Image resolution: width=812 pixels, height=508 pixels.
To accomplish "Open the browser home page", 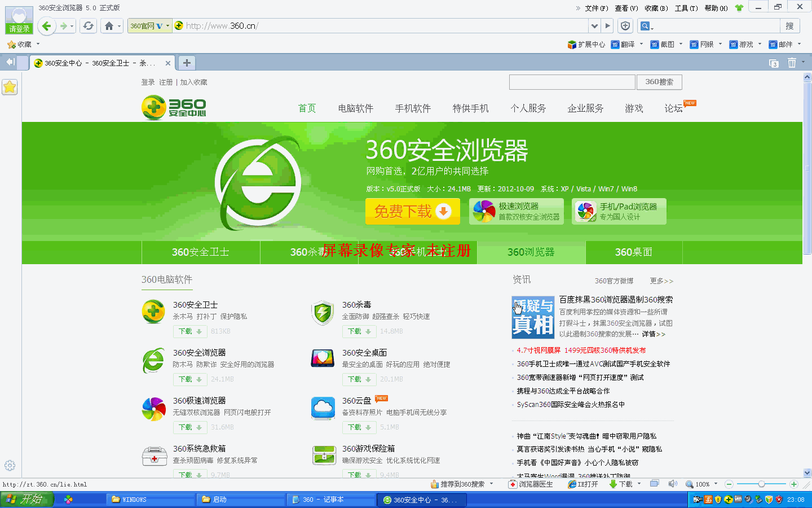I will pyautogui.click(x=109, y=26).
